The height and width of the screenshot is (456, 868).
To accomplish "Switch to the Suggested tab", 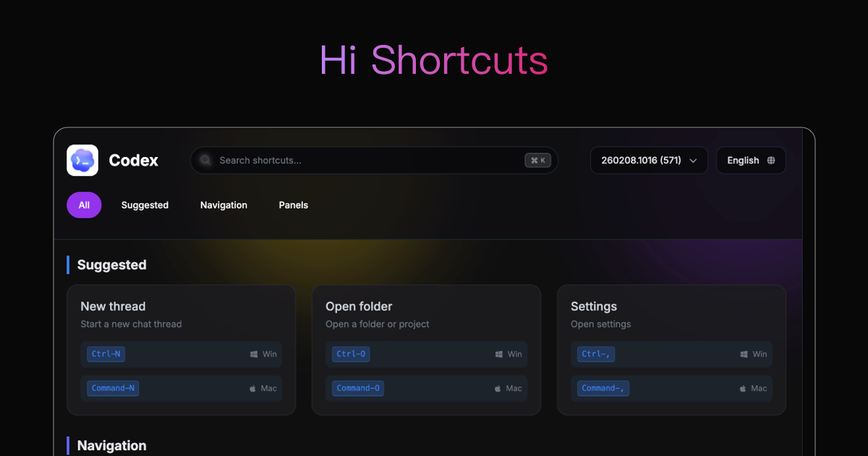I will click(145, 206).
